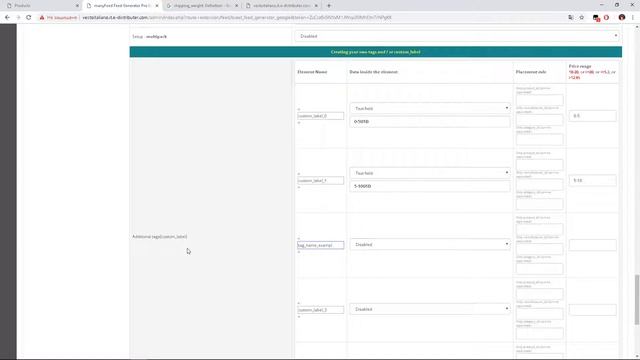Click the 'Setup multipack' label
This screenshot has height=360, width=640.
click(x=149, y=36)
